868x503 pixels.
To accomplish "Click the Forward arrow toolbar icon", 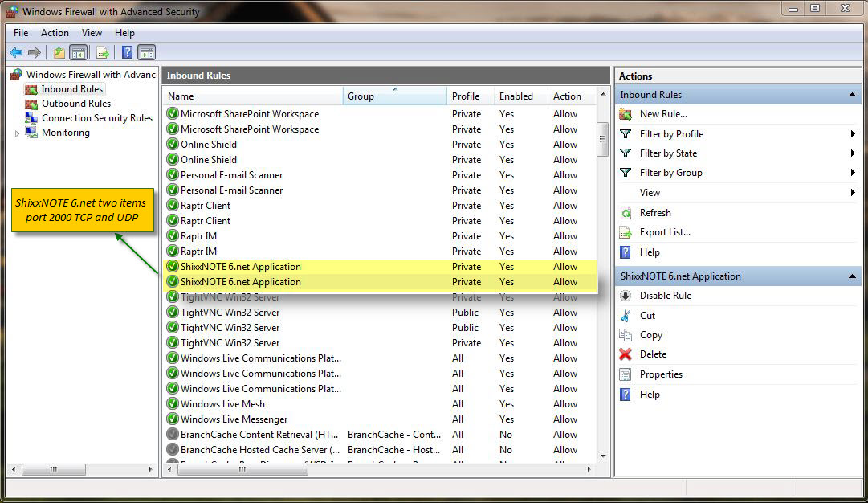I will [x=35, y=52].
